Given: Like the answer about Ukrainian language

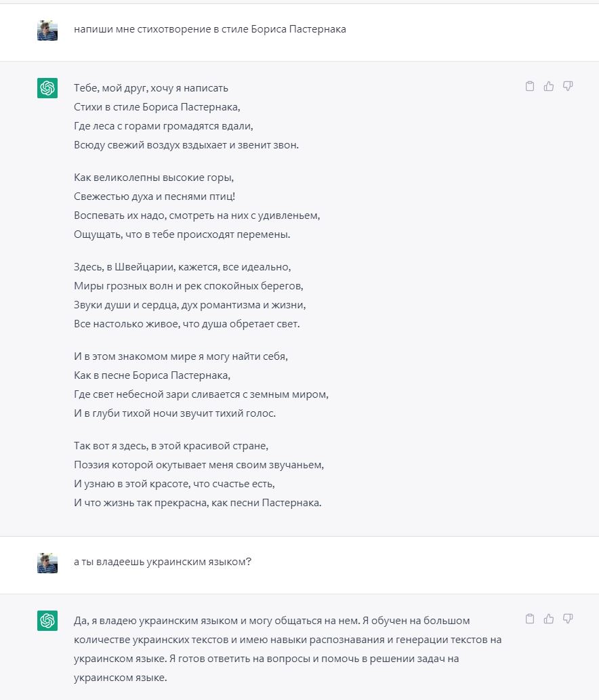Looking at the screenshot, I should [x=549, y=619].
